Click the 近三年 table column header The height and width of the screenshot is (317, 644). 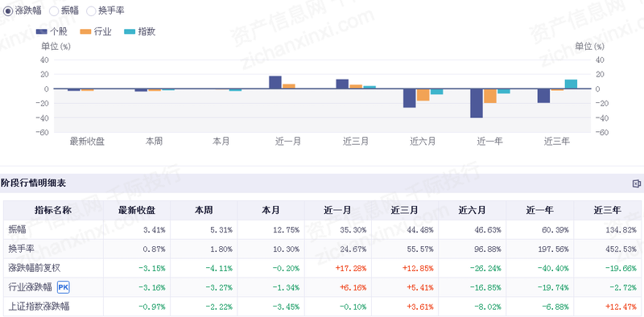click(x=608, y=210)
